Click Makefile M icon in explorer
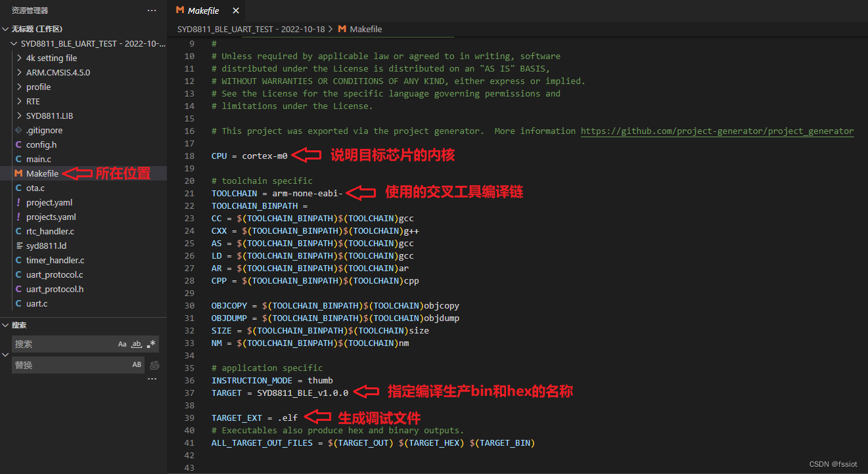The width and height of the screenshot is (868, 474). (x=18, y=173)
